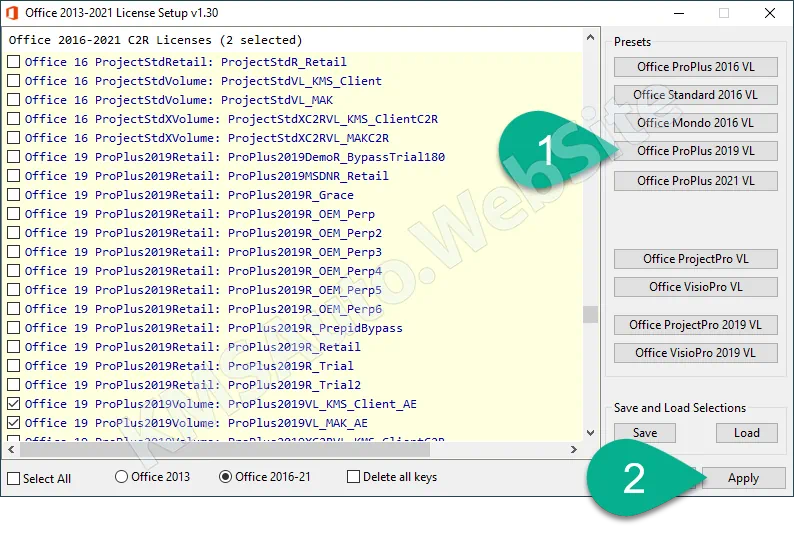This screenshot has height=540, width=794.
Task: Check ProjectStdVL_KMS_Client license checkbox
Action: point(14,81)
